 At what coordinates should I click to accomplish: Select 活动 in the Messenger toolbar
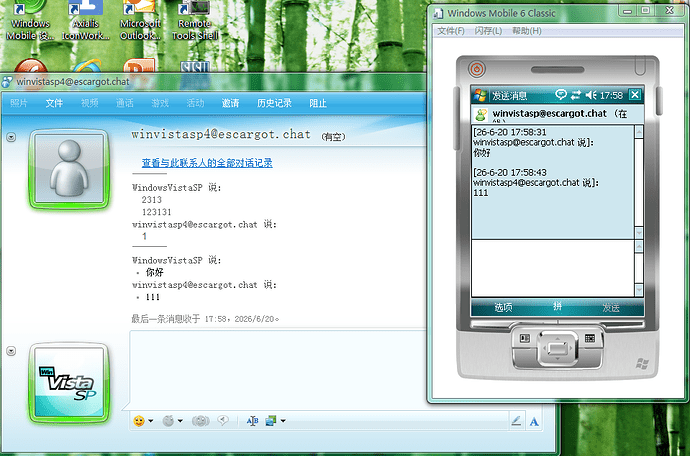click(x=195, y=103)
